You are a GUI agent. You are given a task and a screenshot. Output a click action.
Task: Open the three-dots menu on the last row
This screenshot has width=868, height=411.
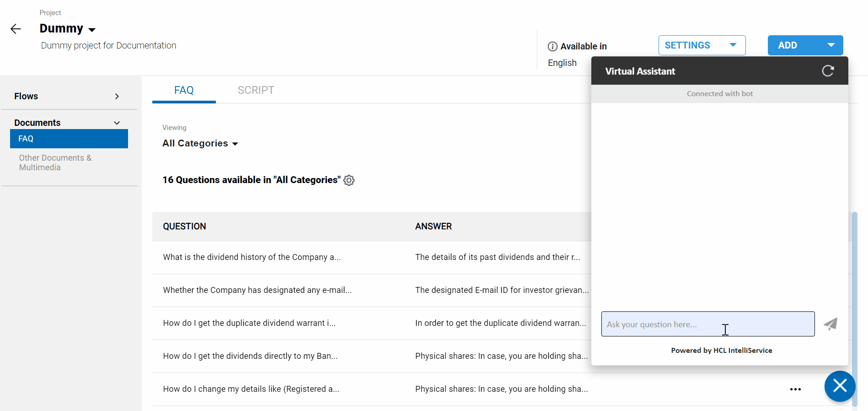(795, 389)
